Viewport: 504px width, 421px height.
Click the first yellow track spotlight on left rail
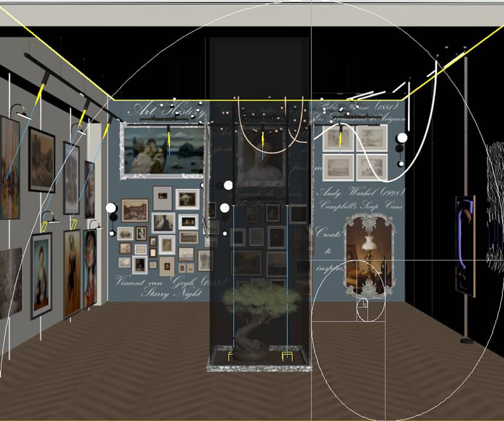(40, 95)
